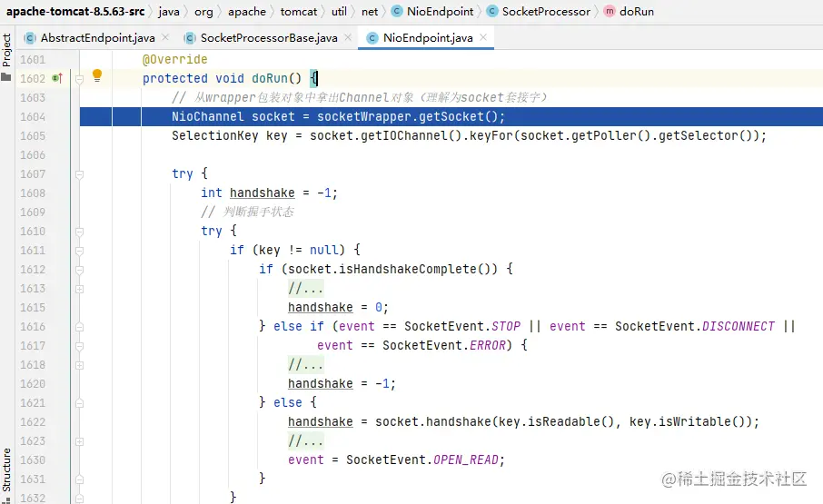This screenshot has height=504, width=823.
Task: Collapse the else-if fold on line 1616
Action: pyautogui.click(x=79, y=327)
